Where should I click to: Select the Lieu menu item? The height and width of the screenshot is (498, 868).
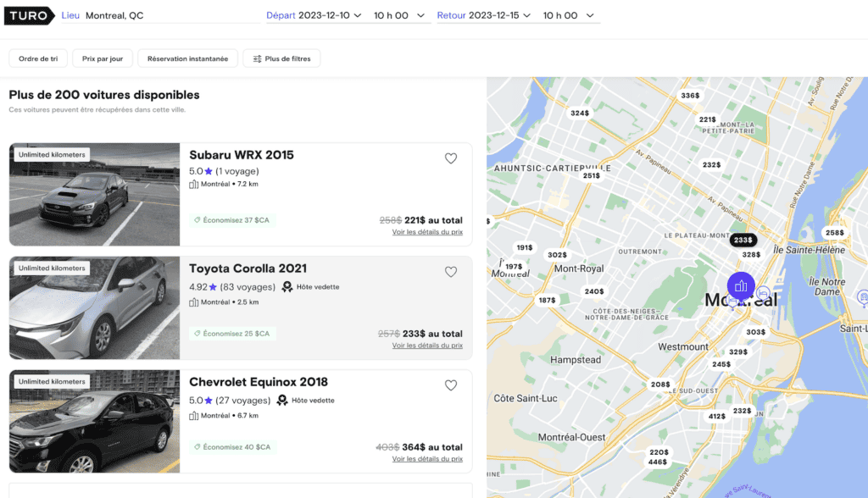point(70,14)
